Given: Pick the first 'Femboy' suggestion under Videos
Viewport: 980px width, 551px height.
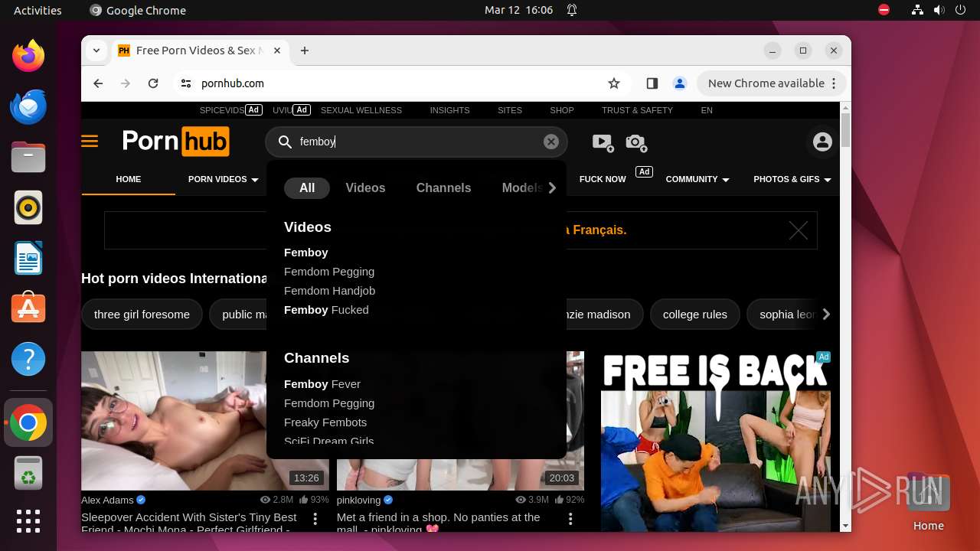Looking at the screenshot, I should pyautogui.click(x=306, y=253).
